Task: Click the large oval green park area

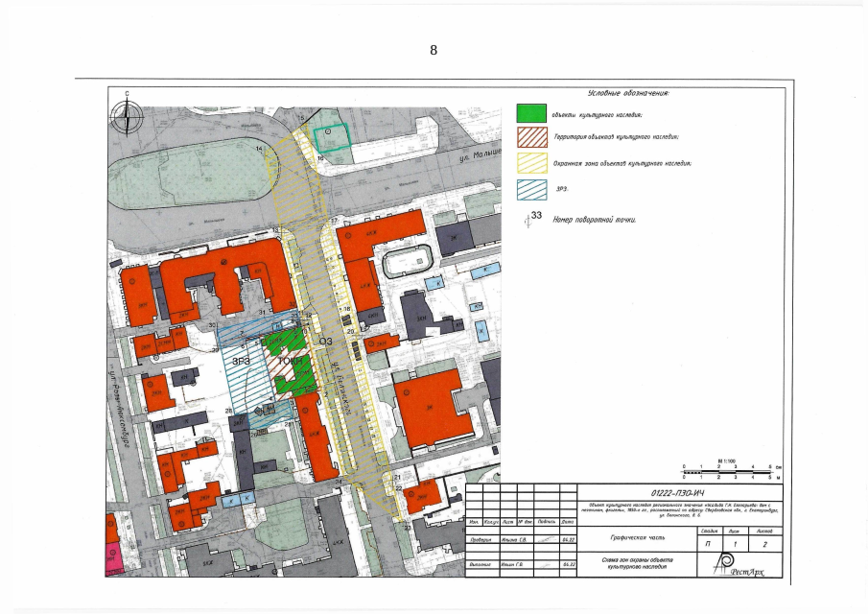Action: point(190,182)
